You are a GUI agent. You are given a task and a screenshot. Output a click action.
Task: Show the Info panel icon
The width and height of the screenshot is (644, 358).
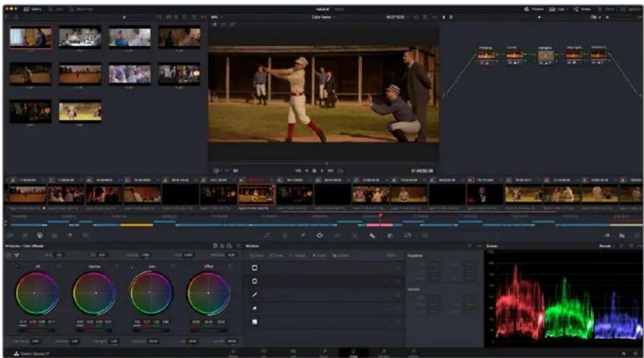pyautogui.click(x=637, y=236)
